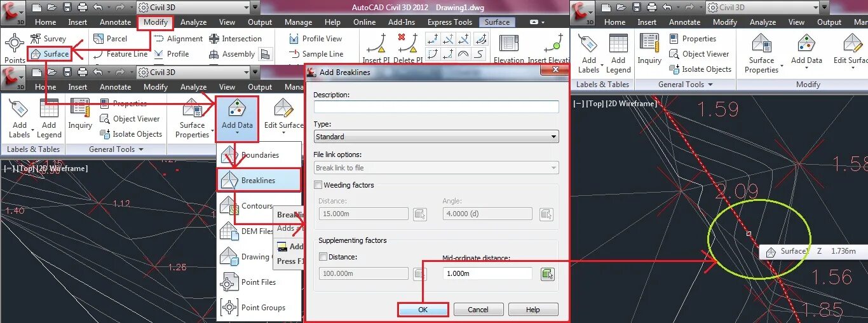Screen dimensions: 868x323
Task: Pick mid-ordinate distance in drawing icon
Action: pyautogui.click(x=548, y=274)
